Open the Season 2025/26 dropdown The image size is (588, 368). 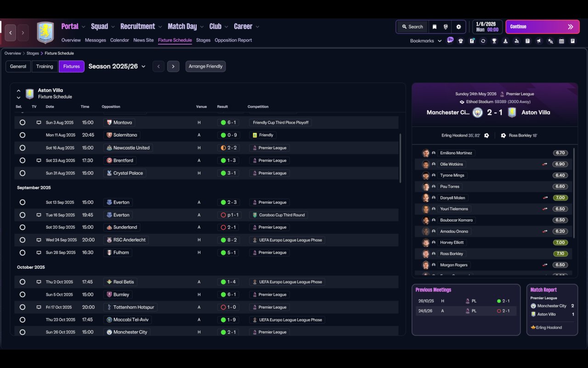tap(117, 66)
